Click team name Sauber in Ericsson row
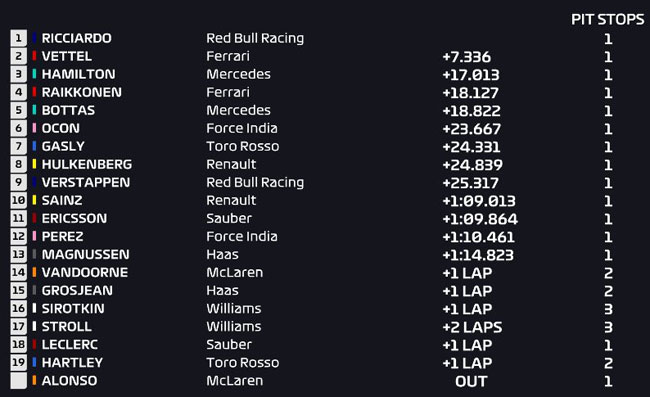Image resolution: width=650 pixels, height=397 pixels. [x=229, y=218]
